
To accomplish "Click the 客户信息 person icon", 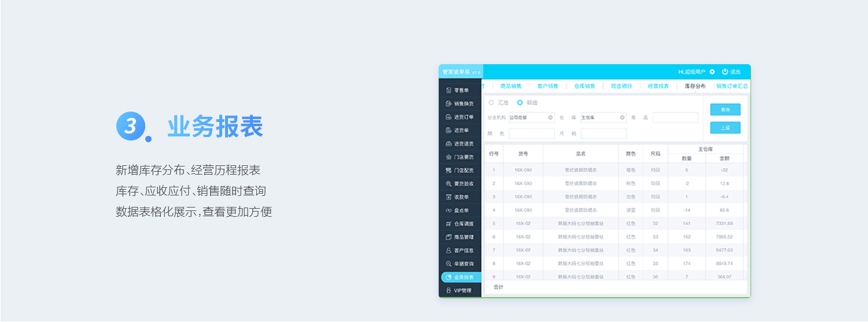I will point(448,251).
